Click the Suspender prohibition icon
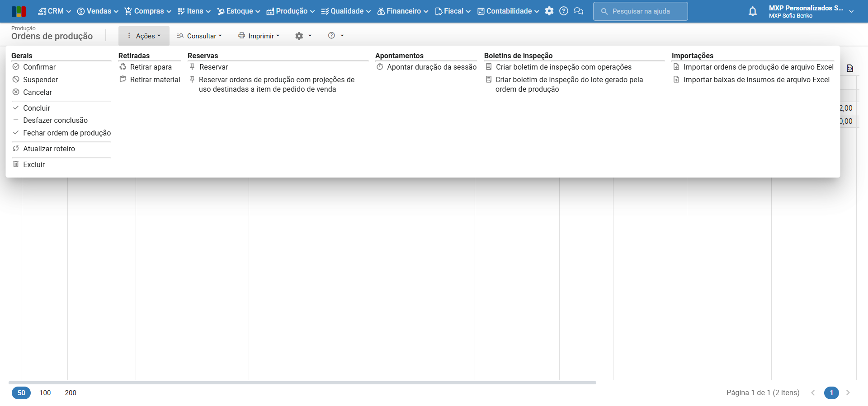The image size is (868, 406). [x=16, y=79]
